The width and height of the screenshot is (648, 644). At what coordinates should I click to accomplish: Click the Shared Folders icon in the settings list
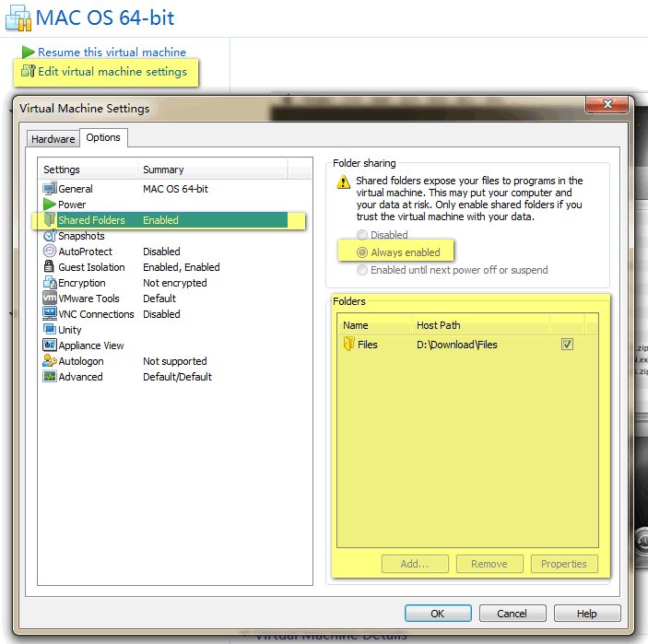(50, 219)
